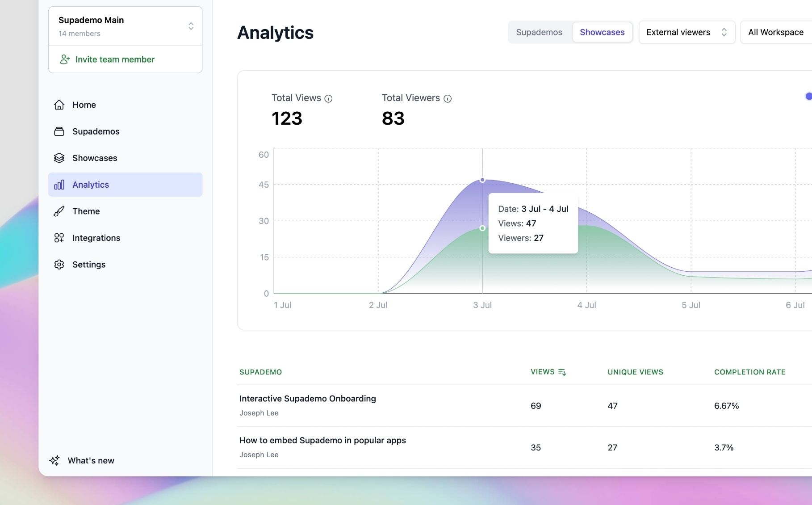The image size is (812, 505).
Task: Open the Theme sidebar item
Action: [125, 211]
